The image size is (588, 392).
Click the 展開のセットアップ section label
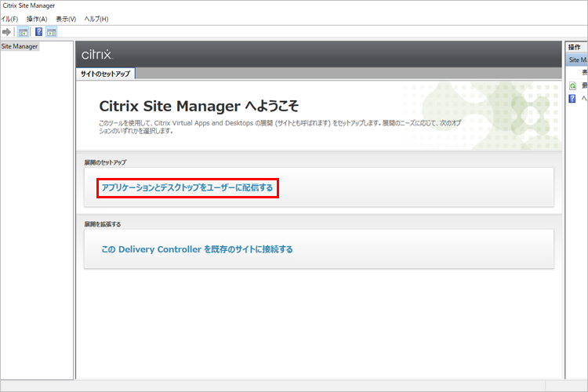pos(106,162)
